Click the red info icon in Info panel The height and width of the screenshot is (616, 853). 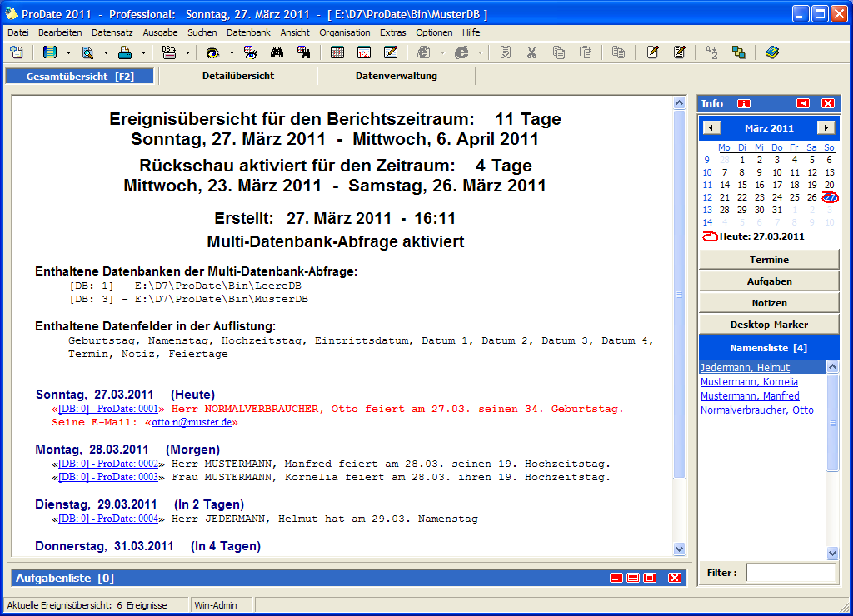pyautogui.click(x=744, y=103)
